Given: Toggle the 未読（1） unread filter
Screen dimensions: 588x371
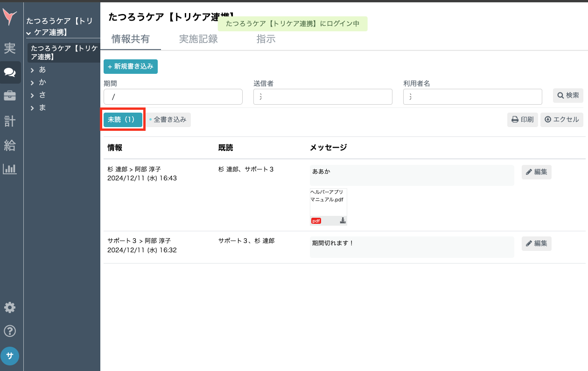Looking at the screenshot, I should [x=122, y=120].
